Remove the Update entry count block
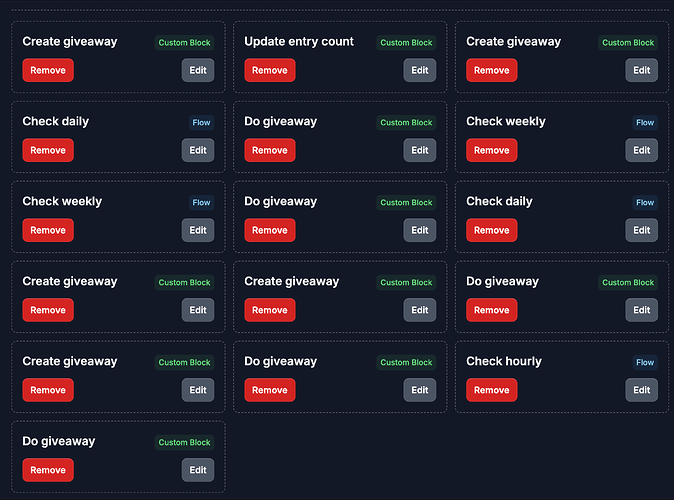 (x=269, y=70)
